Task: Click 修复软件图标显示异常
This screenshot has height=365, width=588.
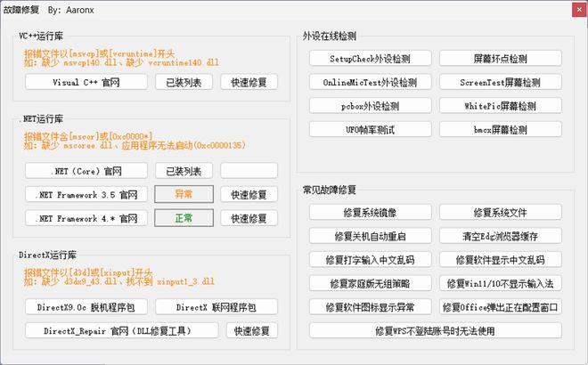Action: coord(370,307)
